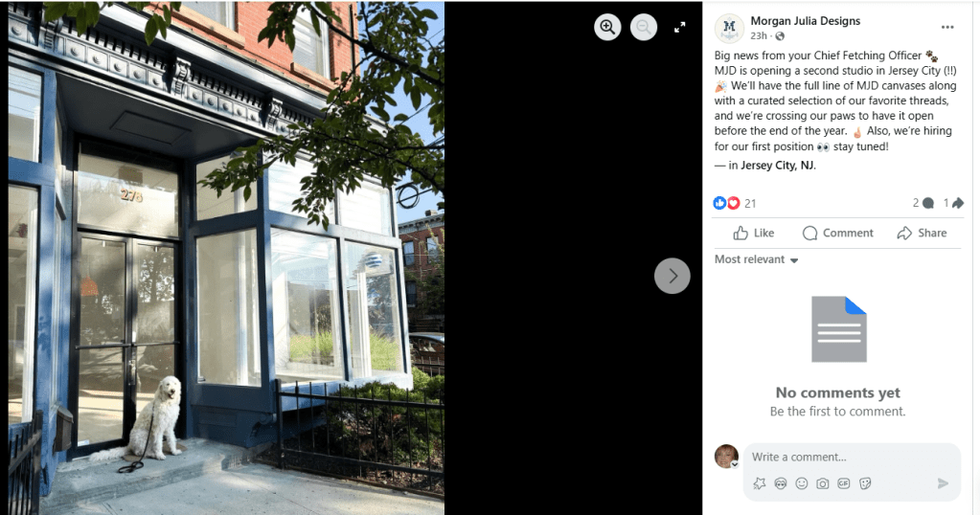This screenshot has width=980, height=515.
Task: Attach a photo to comment
Action: pos(823,483)
